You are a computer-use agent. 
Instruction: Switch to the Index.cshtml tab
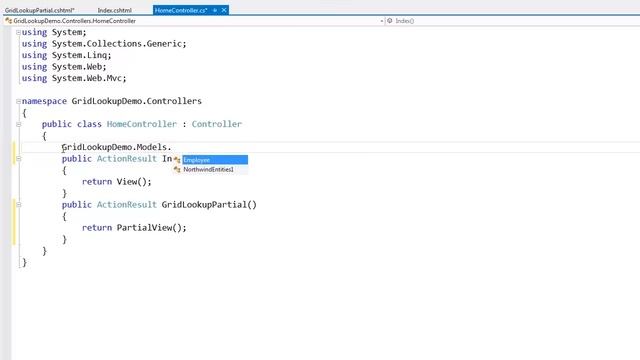[x=115, y=10]
